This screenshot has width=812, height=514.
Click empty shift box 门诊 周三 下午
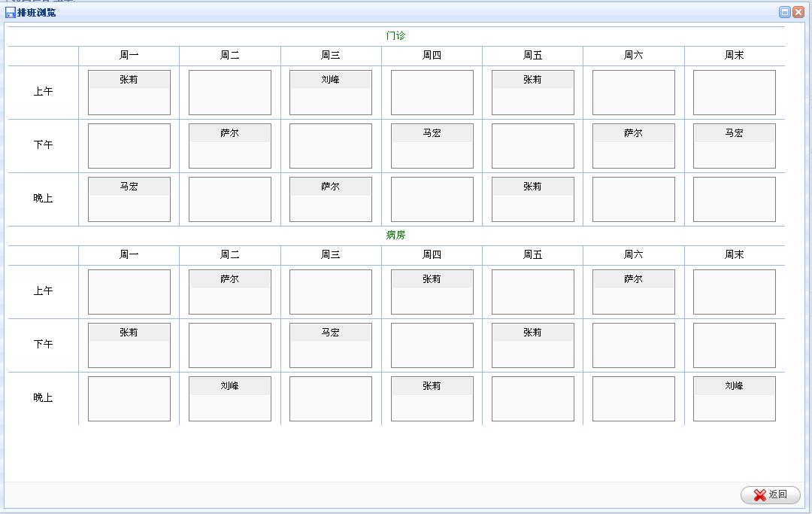[330, 145]
